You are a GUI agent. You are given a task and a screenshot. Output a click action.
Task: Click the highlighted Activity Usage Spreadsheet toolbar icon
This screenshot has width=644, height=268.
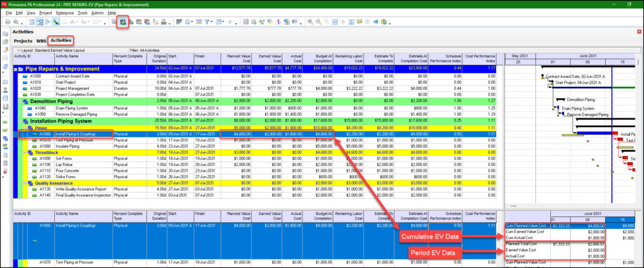[x=123, y=22]
